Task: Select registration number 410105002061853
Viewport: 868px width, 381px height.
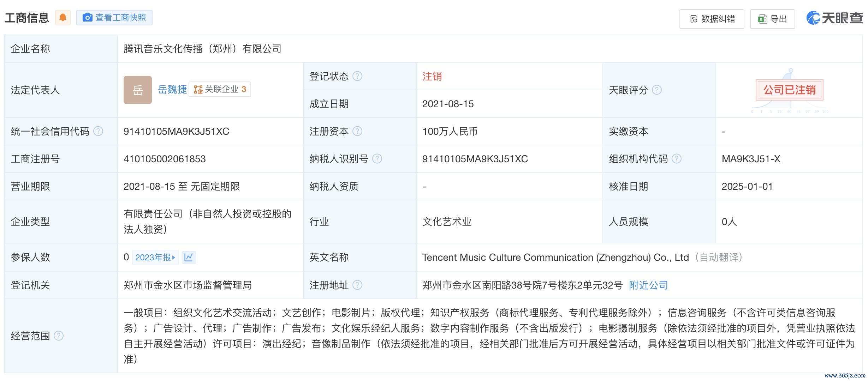Action: click(165, 159)
